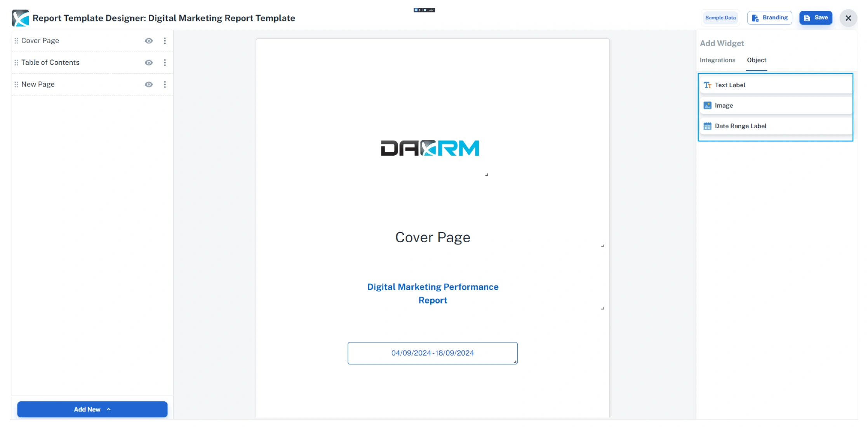Click the Image widget picture icon
Image resolution: width=868 pixels, height=427 pixels.
pyautogui.click(x=708, y=106)
